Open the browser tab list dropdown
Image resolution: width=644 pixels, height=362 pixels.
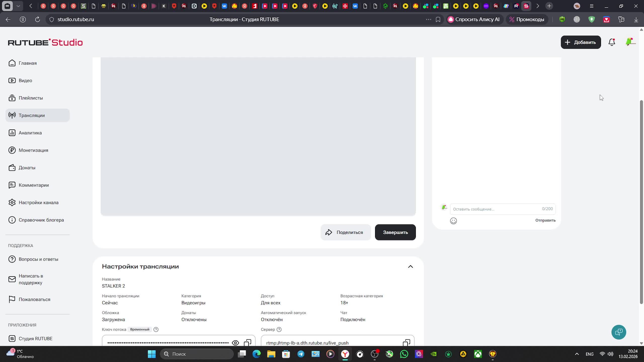18,6
